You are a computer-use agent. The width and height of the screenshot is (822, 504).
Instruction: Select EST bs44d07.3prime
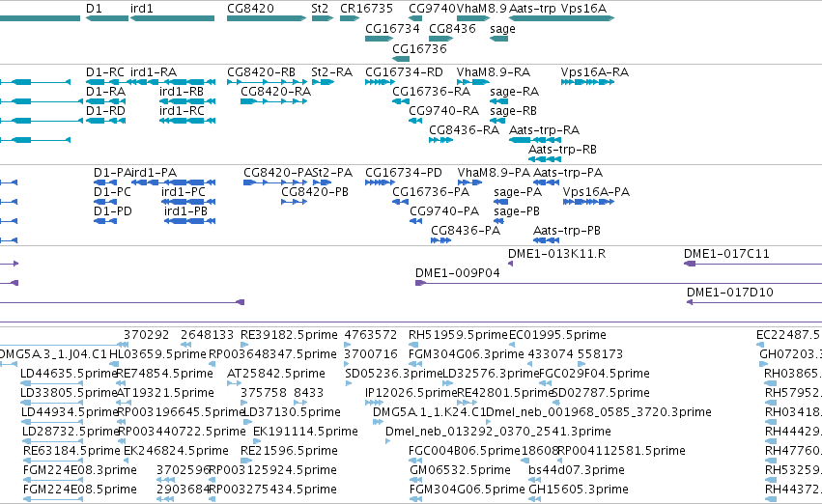tap(576, 470)
